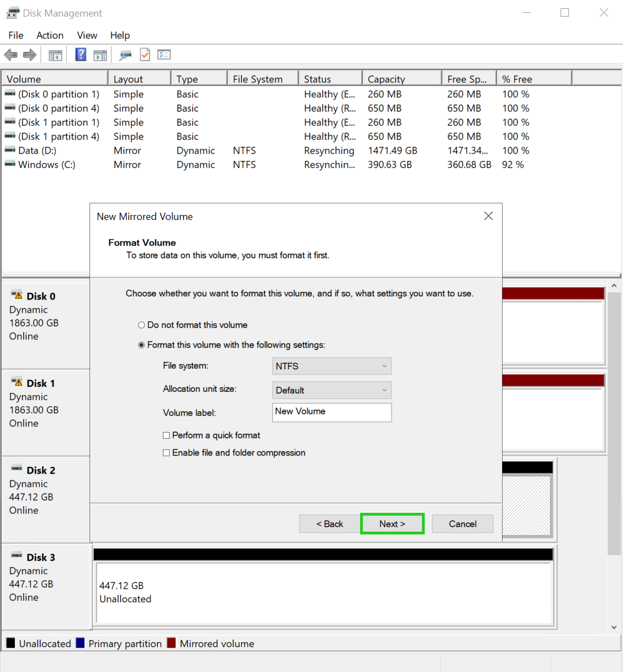
Task: Click the disk icon beside Windows (C:)
Action: (x=9, y=164)
